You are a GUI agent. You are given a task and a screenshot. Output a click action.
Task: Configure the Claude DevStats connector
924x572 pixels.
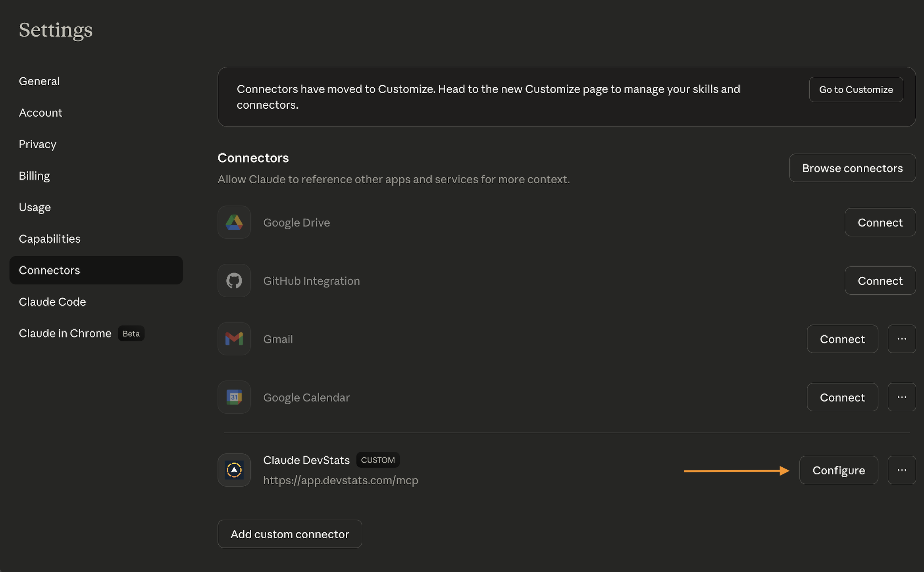coord(839,470)
